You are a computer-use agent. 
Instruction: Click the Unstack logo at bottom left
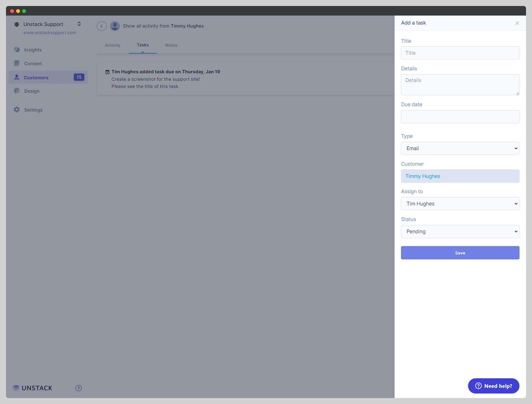point(32,388)
